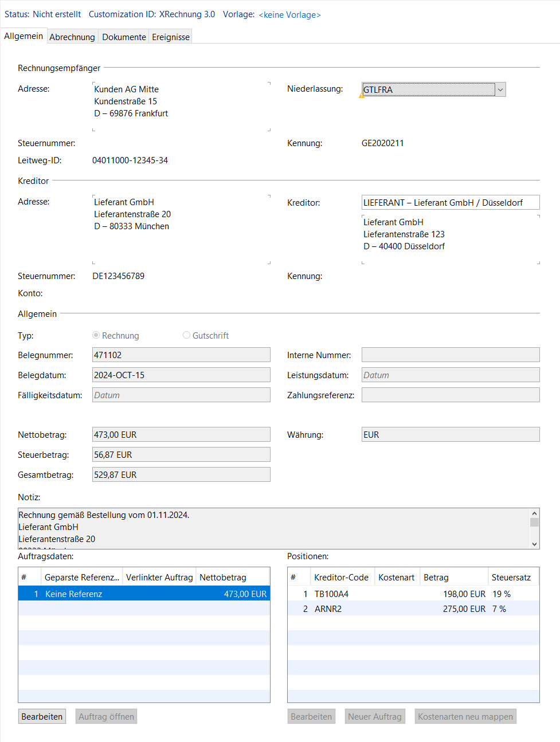Image resolution: width=560 pixels, height=742 pixels.
Task: Click Bearbeiten button under Positionen
Action: click(311, 716)
